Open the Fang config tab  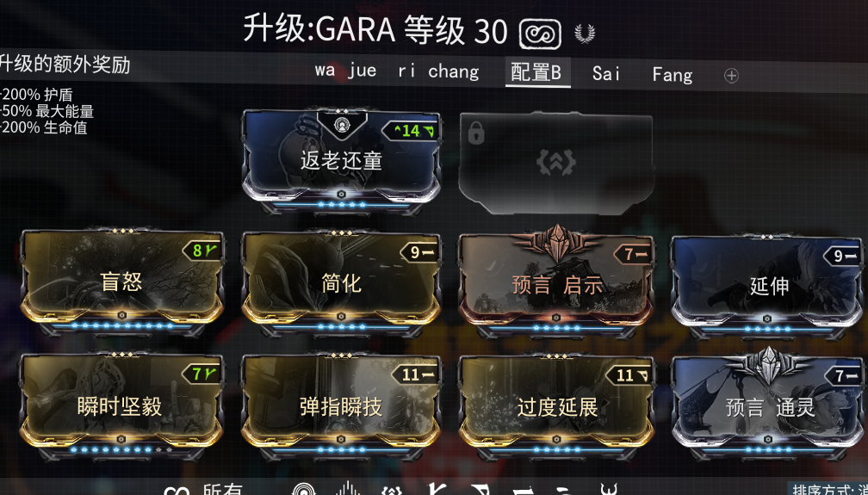click(672, 74)
